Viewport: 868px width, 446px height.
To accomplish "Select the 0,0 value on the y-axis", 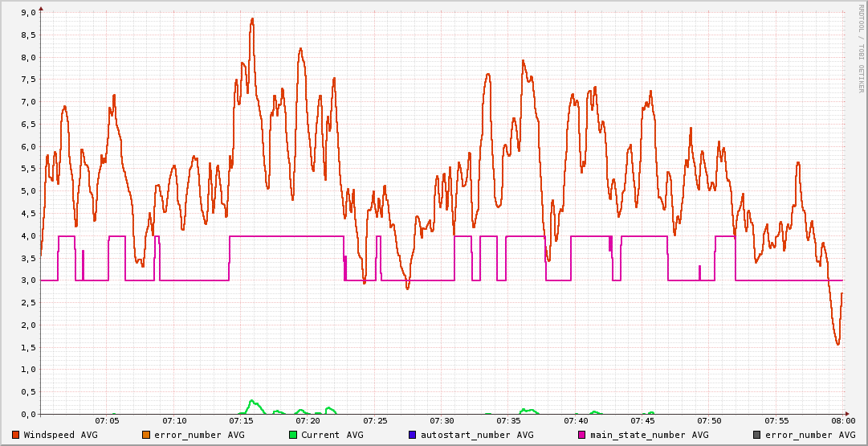I will coord(28,414).
